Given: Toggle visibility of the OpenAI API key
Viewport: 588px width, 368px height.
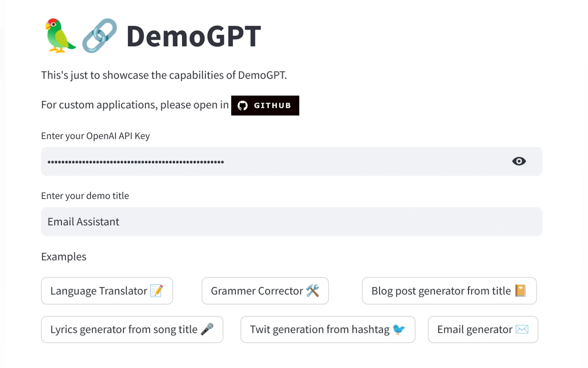Looking at the screenshot, I should pos(519,161).
